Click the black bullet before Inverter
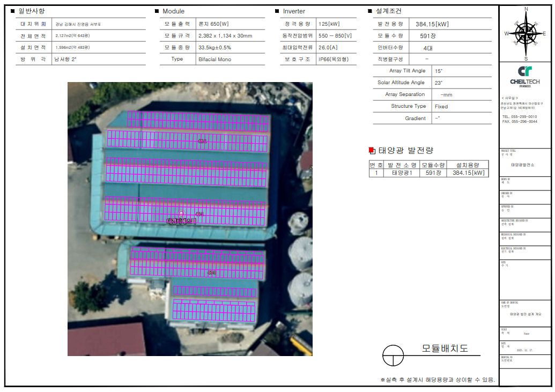Screen dimensions: 555x392 (x=277, y=11)
